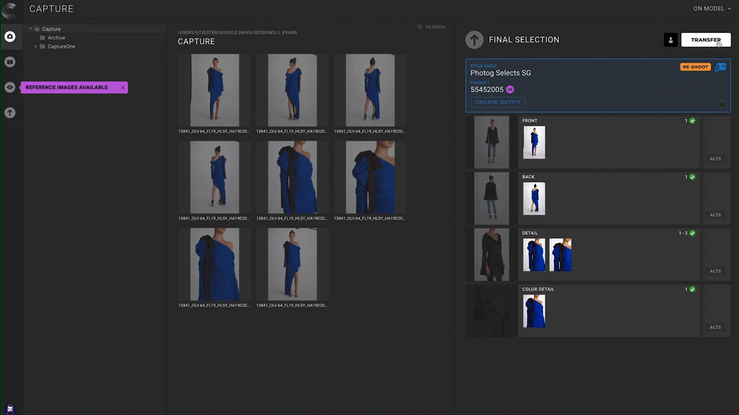Collapse the Capture folder tree
The image size is (739, 415).
pyautogui.click(x=37, y=29)
